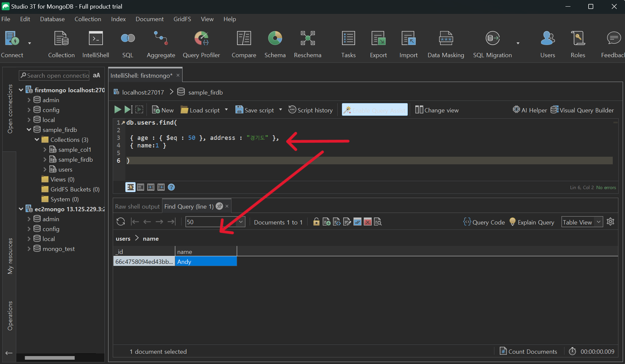Screen dimensions: 625x364
Task: Select the IntelliShell: firstmongo tab
Action: [142, 75]
